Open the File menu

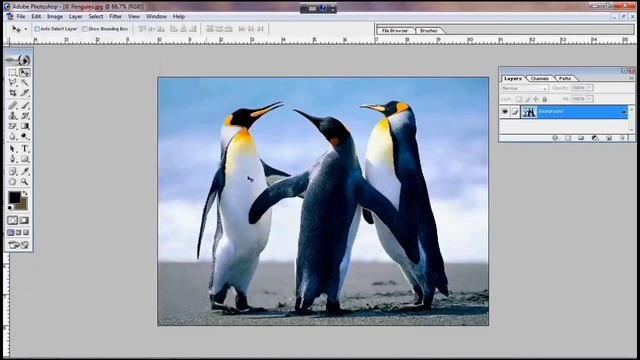coord(20,16)
